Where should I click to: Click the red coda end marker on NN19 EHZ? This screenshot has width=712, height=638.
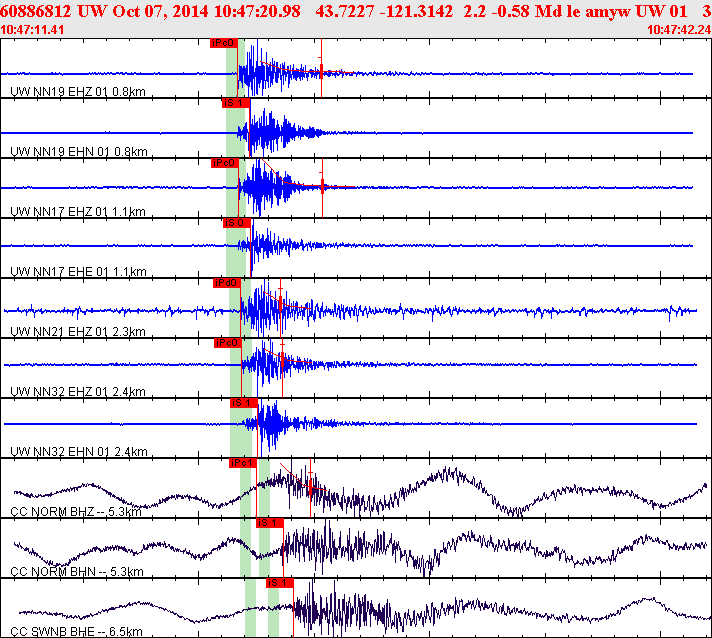pyautogui.click(x=321, y=72)
